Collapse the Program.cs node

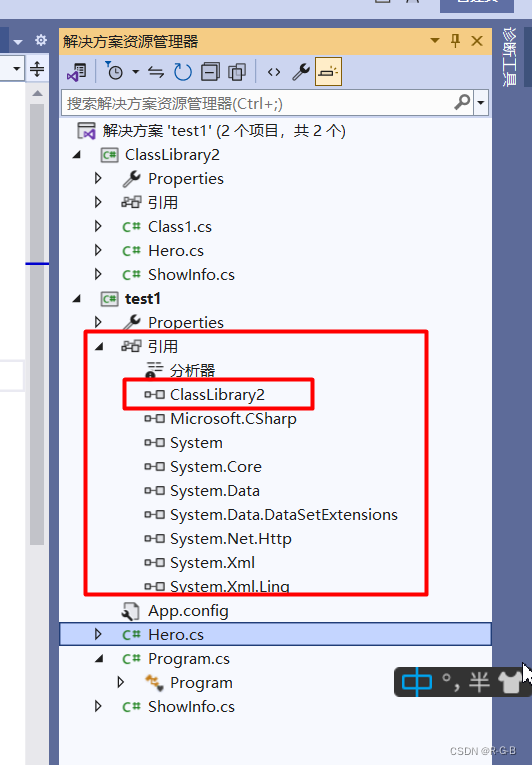coord(100,659)
